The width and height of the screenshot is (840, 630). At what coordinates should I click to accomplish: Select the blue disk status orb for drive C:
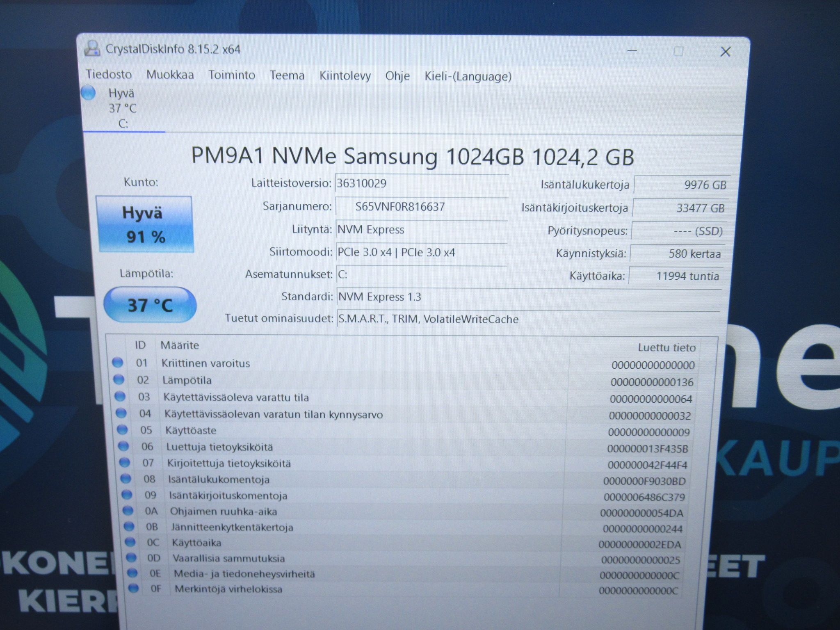click(x=88, y=93)
